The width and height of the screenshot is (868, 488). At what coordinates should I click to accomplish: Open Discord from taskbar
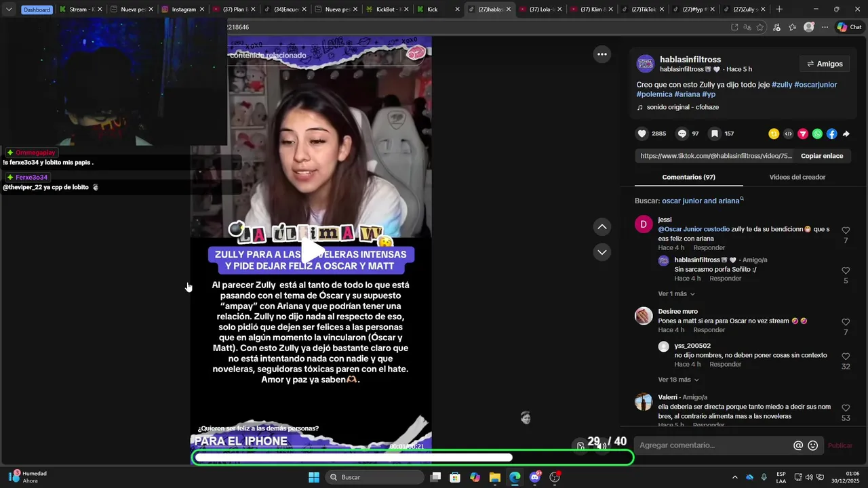point(534,477)
